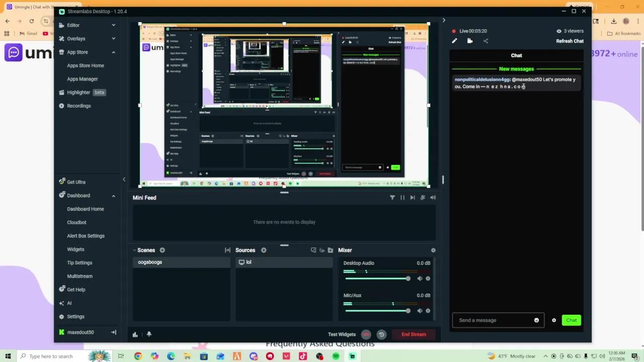Open the AI sidebar item

pyautogui.click(x=65, y=303)
